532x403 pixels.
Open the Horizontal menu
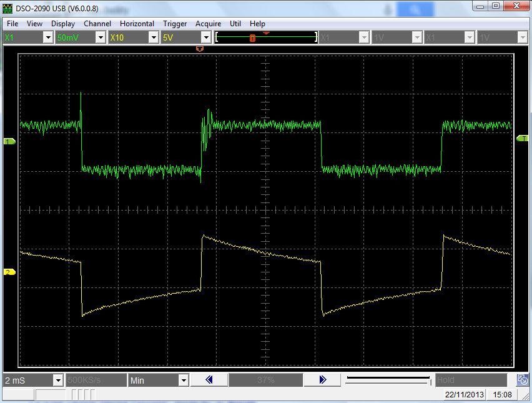click(x=137, y=24)
